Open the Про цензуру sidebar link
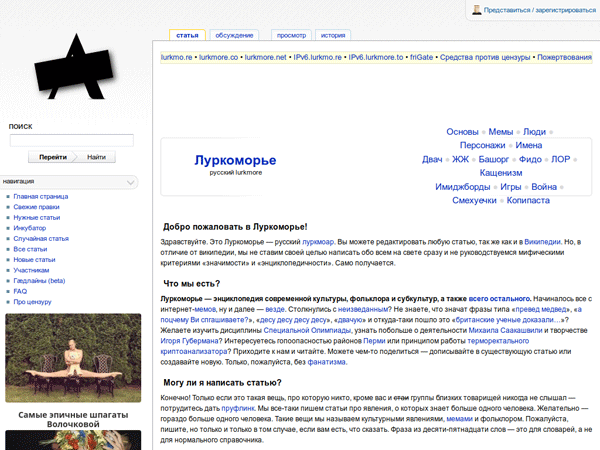600x450 pixels. 33,302
